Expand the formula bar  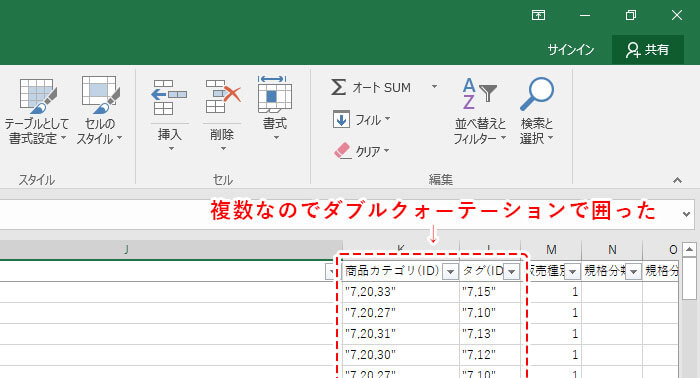pyautogui.click(x=687, y=214)
